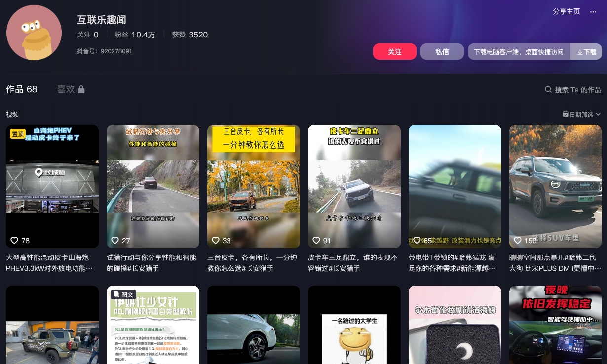Screen dimensions: 607x364
Task: Open the 皮卡车三足鼎立 video thumbnail
Action: [x=354, y=186]
